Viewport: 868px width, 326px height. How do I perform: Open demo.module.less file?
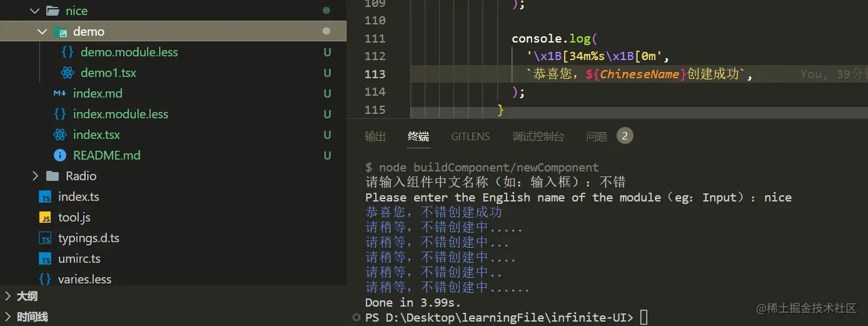click(x=129, y=52)
